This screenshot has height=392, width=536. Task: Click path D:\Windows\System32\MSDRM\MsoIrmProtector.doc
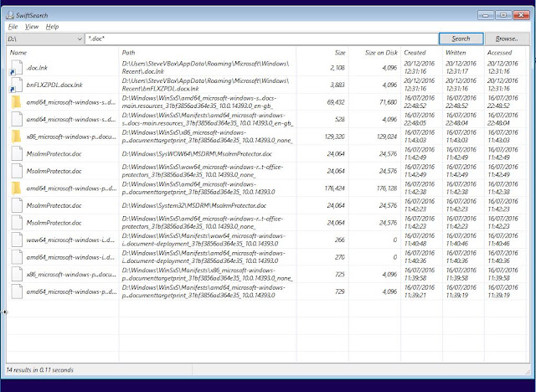(x=194, y=205)
